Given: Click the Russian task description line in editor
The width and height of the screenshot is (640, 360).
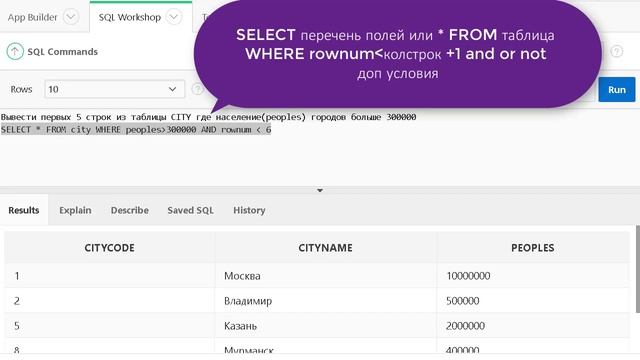Looking at the screenshot, I should pos(209,117).
